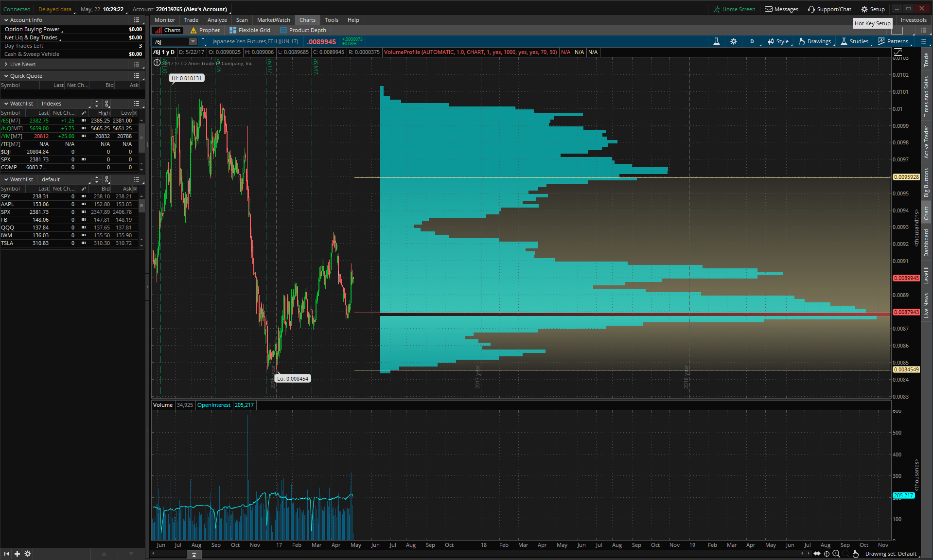Screen dimensions: 933x560
Task: Open the Indexes watchlist selector dropdown
Action: pos(64,104)
